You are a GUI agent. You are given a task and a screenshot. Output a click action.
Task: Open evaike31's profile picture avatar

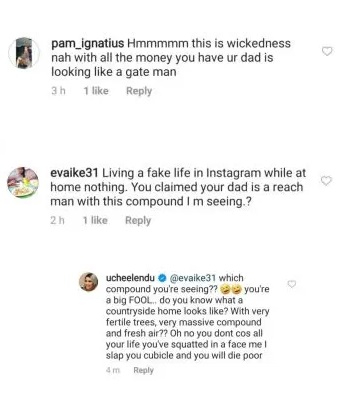coord(23,182)
